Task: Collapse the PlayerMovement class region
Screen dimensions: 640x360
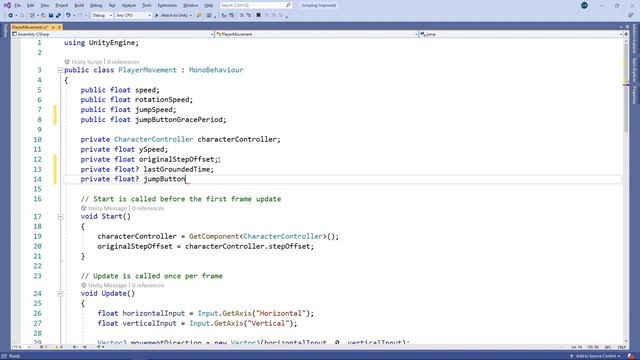Action: click(x=60, y=70)
